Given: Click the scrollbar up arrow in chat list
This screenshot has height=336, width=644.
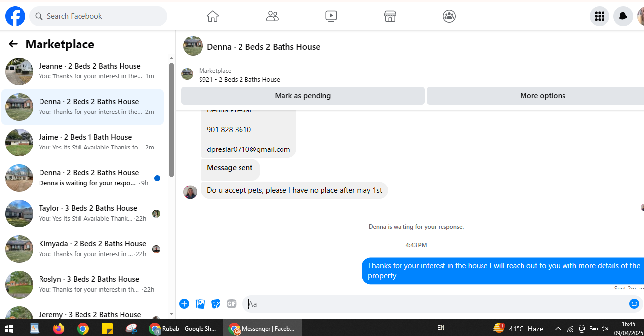Looking at the screenshot, I should tap(171, 59).
